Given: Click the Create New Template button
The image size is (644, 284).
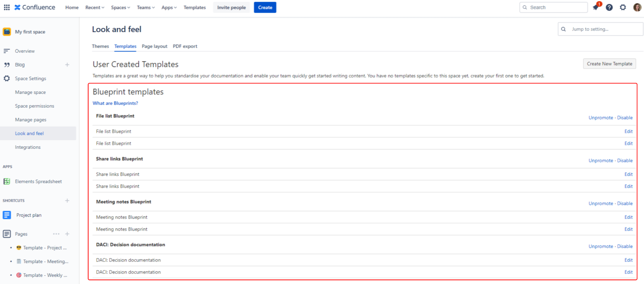Looking at the screenshot, I should pyautogui.click(x=609, y=63).
